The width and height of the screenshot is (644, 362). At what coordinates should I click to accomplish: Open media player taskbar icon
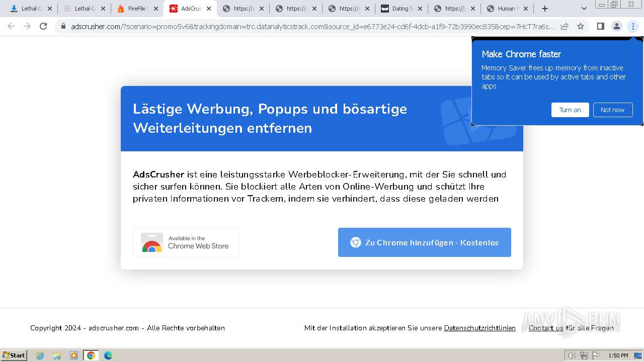point(74,355)
